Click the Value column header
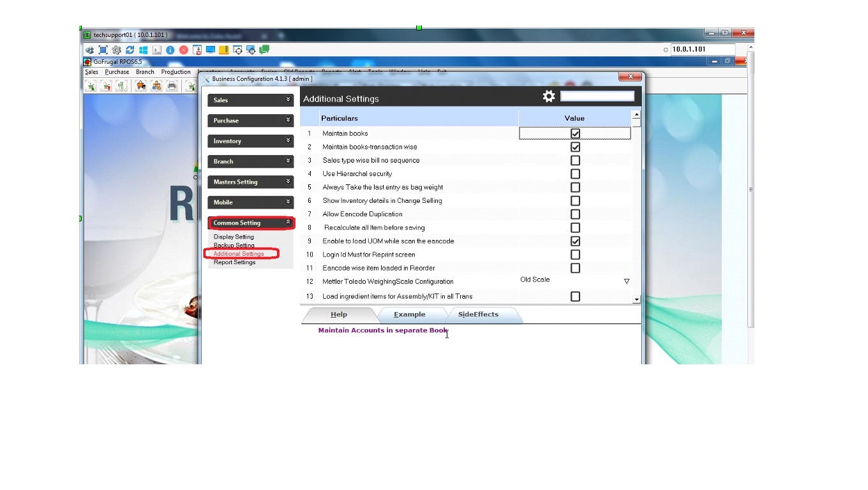 pos(574,118)
